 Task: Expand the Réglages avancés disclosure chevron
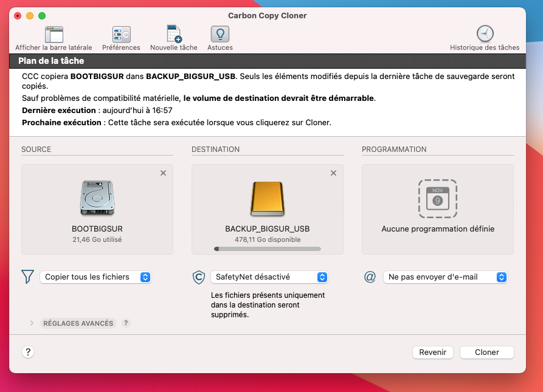pyautogui.click(x=32, y=323)
